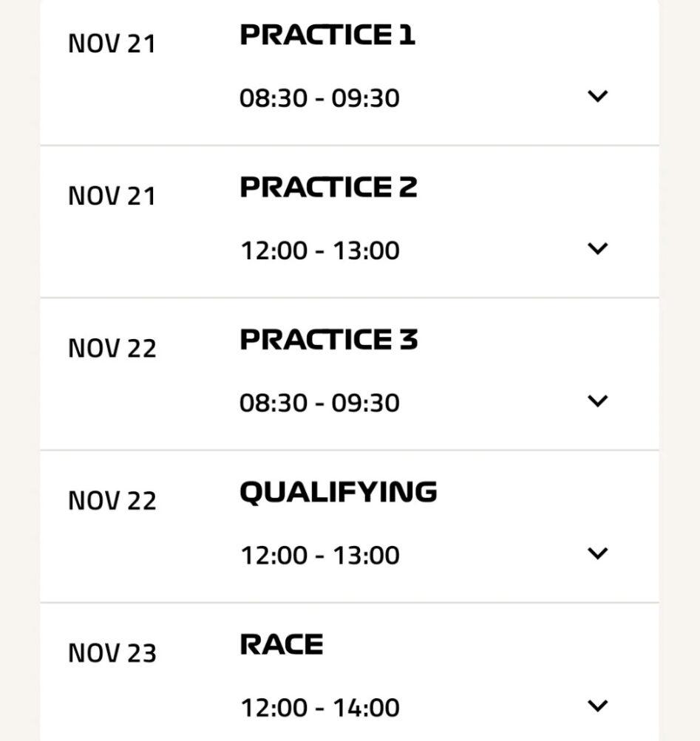700x741 pixels.
Task: Tap the PRACTICE 3 heading
Action: point(328,339)
